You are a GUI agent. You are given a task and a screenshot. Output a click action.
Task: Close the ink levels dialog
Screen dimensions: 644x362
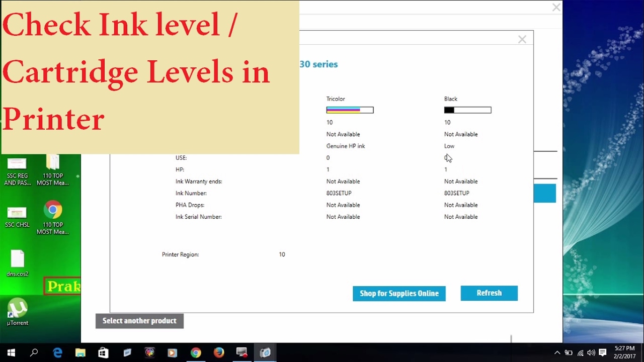click(x=522, y=39)
